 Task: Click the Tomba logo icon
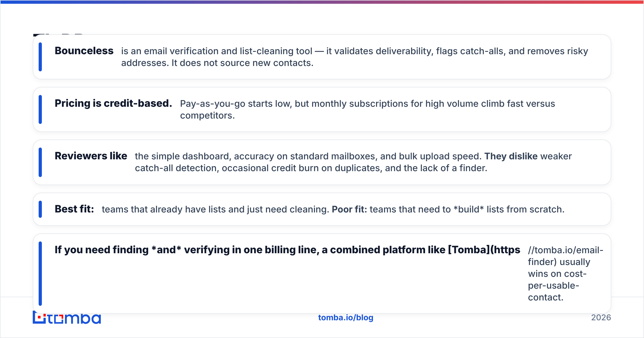click(x=67, y=318)
